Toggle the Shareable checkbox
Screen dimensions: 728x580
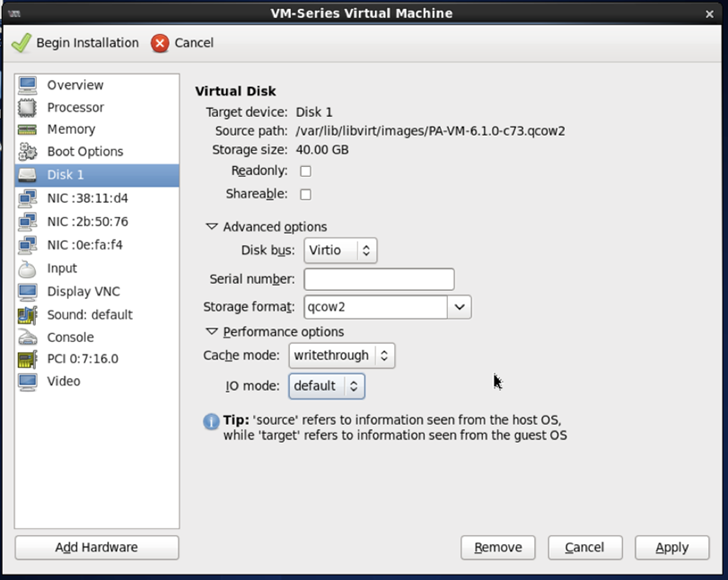coord(306,194)
